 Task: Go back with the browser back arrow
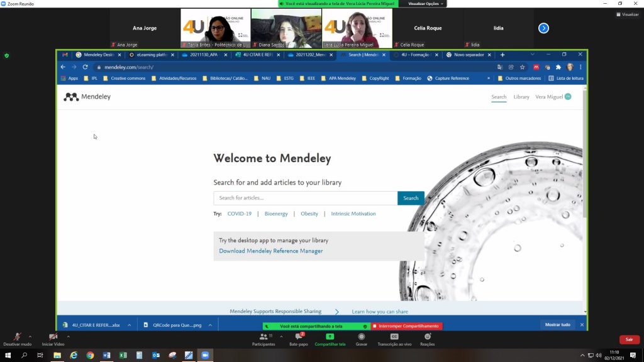click(x=63, y=67)
